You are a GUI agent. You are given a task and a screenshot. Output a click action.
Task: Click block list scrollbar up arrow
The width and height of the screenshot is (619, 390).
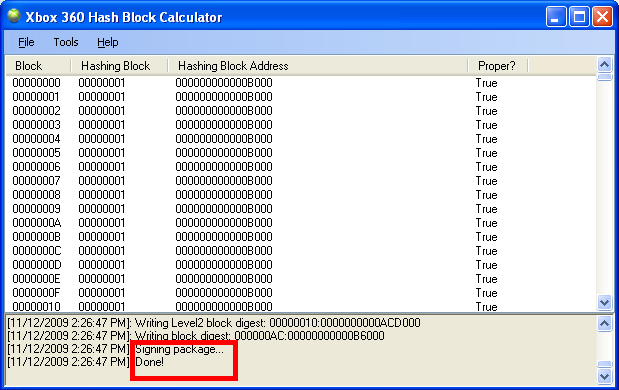click(x=604, y=64)
